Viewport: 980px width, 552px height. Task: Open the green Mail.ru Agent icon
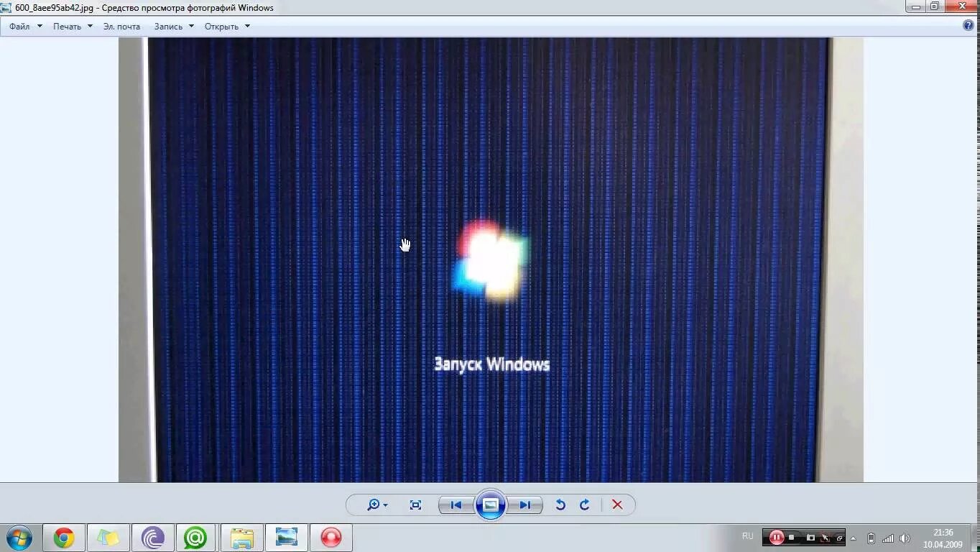click(195, 538)
